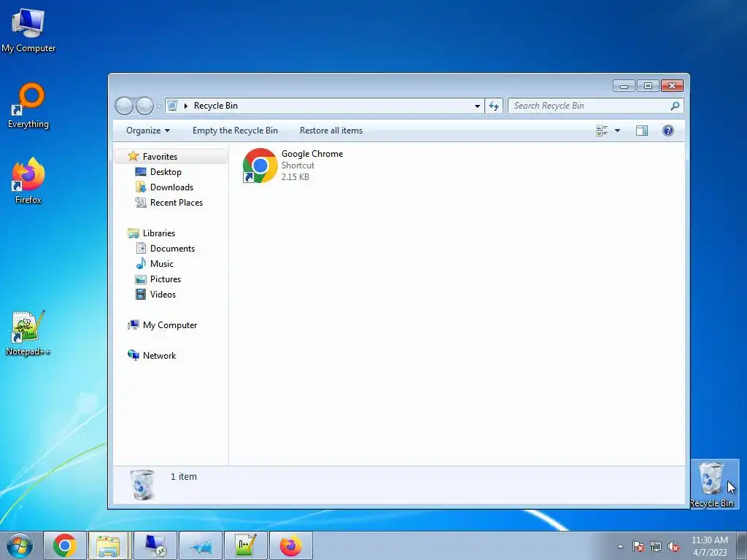
Task: Open the Notepad++ taskbar icon
Action: pyautogui.click(x=246, y=545)
